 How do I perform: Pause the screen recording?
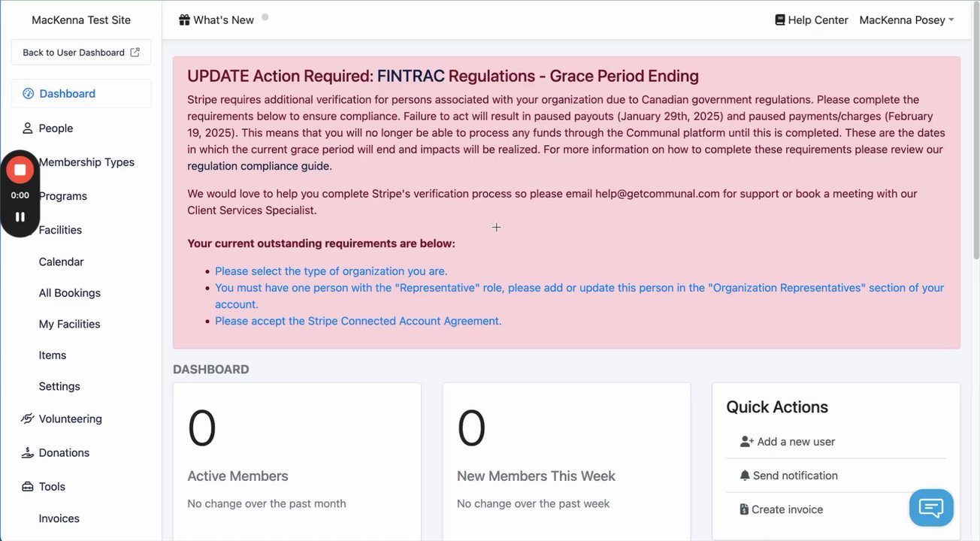20,217
